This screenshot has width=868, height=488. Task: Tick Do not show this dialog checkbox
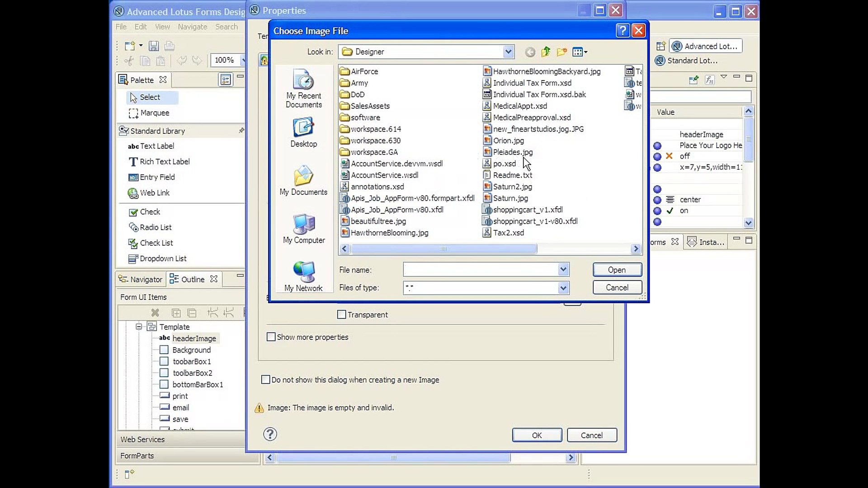(266, 380)
